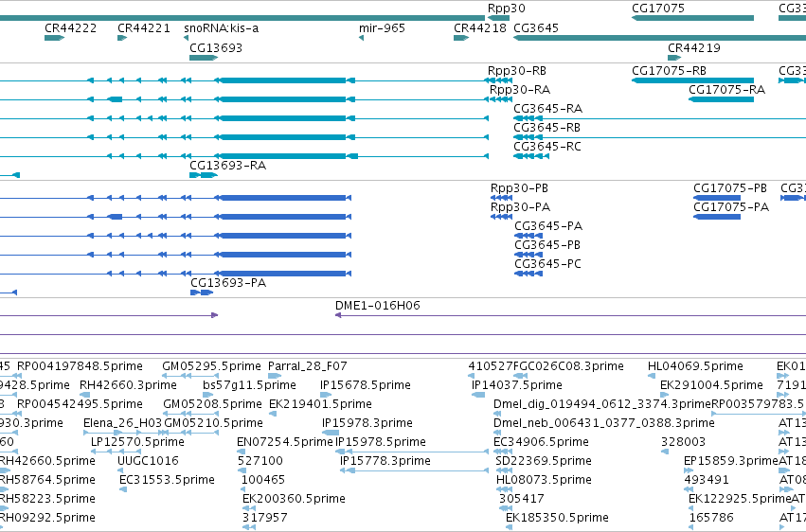Click the snoRNA:kis-a label
806x532 pixels.
tap(221, 28)
